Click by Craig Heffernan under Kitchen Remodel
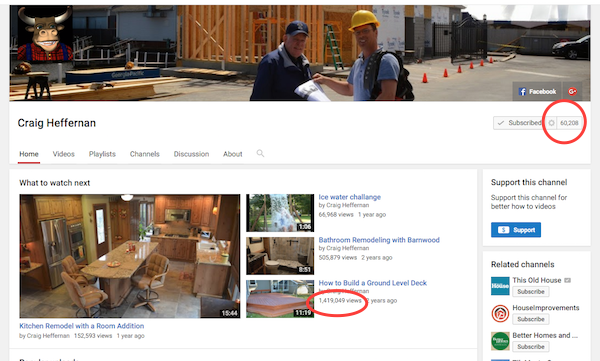This screenshot has height=361, width=600. pos(44,336)
